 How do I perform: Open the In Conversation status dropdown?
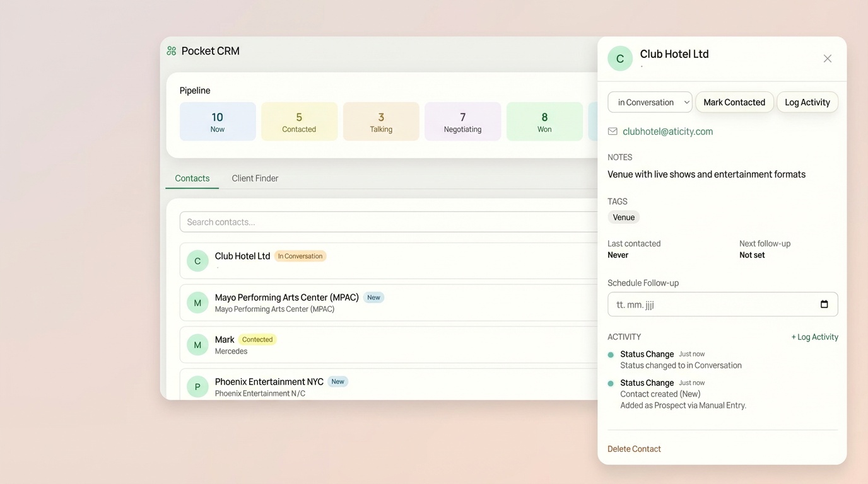click(x=650, y=102)
